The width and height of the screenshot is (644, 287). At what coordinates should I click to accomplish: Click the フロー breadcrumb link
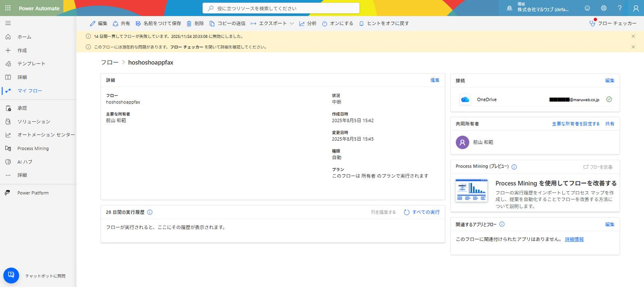pyautogui.click(x=110, y=63)
